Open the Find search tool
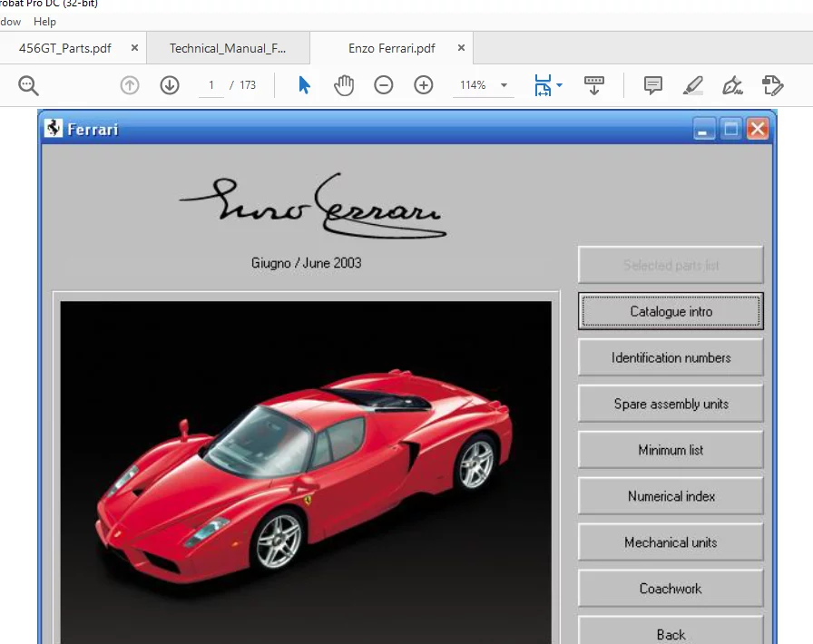This screenshot has width=813, height=644. click(x=27, y=84)
